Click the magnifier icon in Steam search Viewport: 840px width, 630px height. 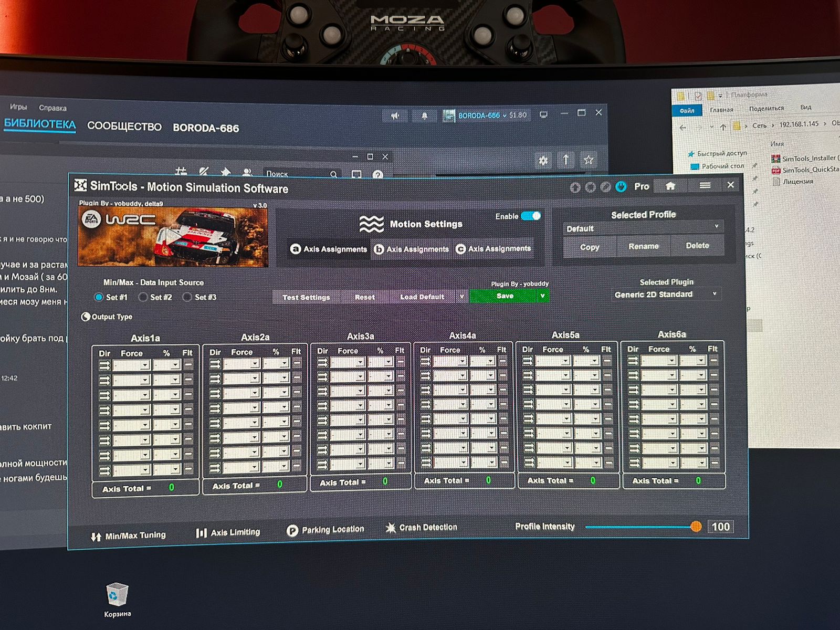pyautogui.click(x=334, y=174)
